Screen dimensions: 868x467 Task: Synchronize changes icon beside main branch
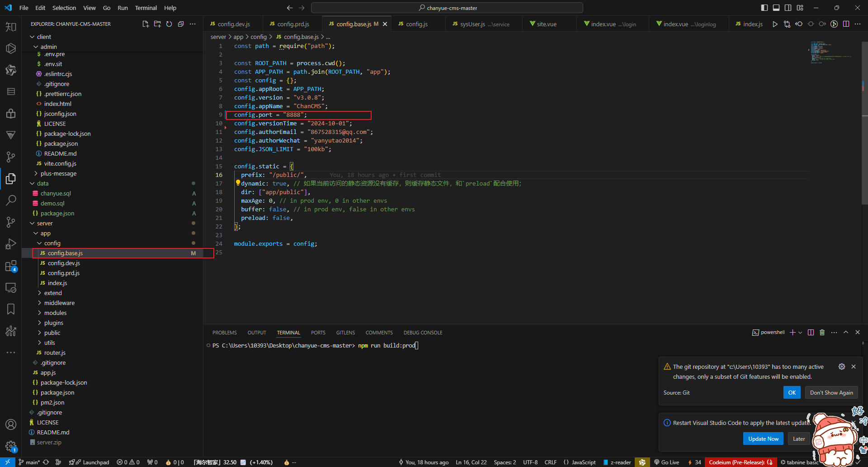coord(46,462)
